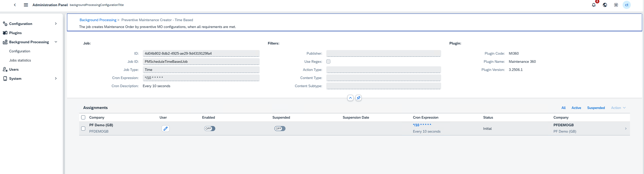Screen dimensions: 644x174
Task: Check the select-all assignments checkbox
Action: click(83, 117)
